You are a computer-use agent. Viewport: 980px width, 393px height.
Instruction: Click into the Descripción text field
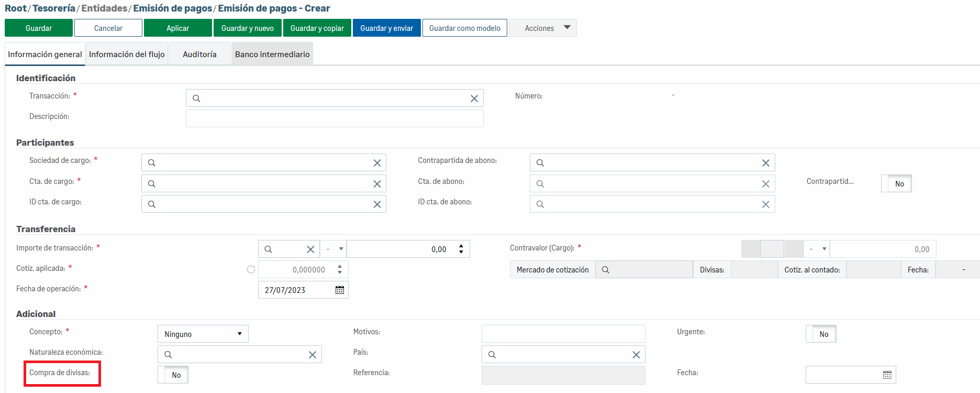point(335,118)
